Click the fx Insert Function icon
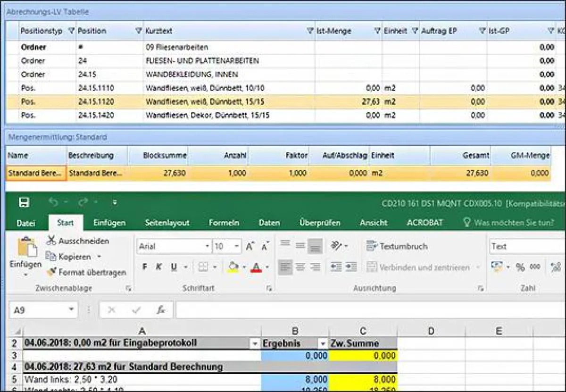The image size is (566, 392). (x=160, y=310)
